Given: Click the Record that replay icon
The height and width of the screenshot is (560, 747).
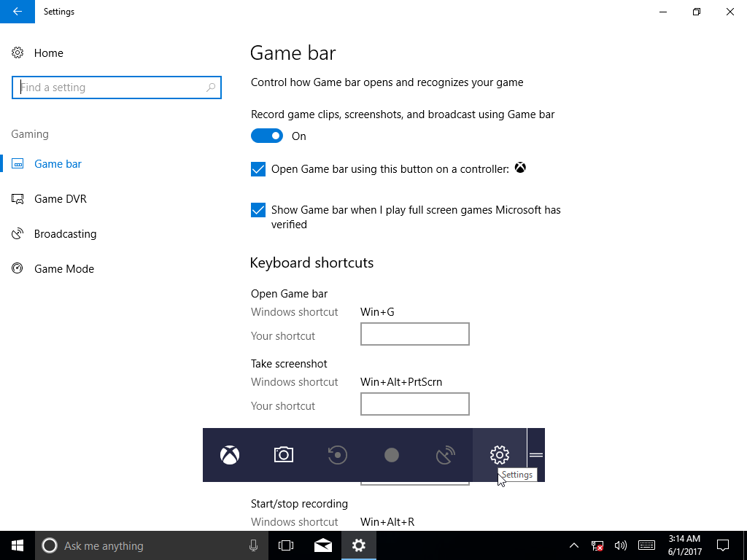Looking at the screenshot, I should click(337, 455).
